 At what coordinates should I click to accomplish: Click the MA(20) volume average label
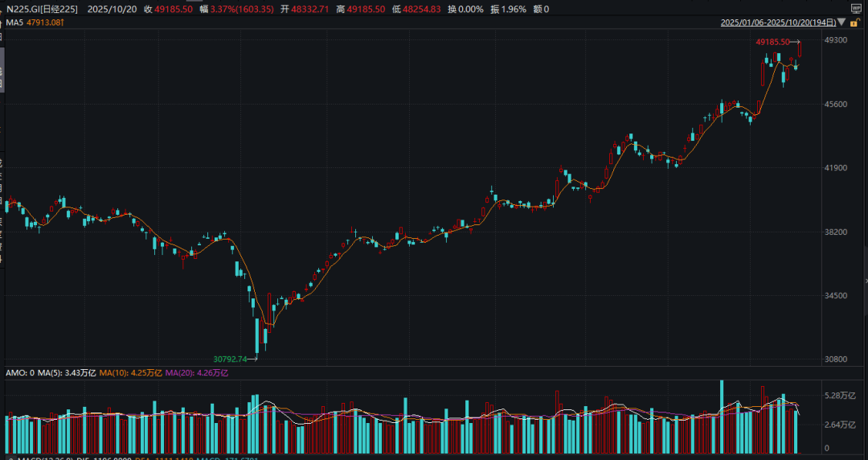point(198,373)
